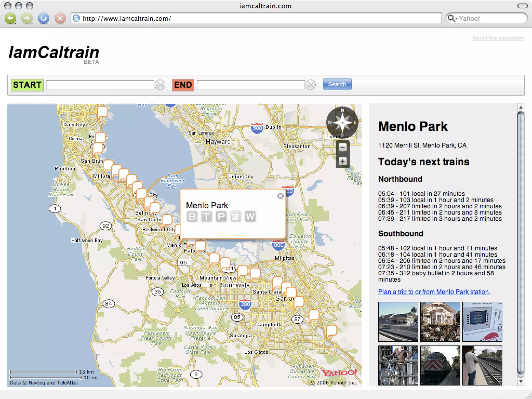Click the browser reload button
The height and width of the screenshot is (399, 532).
pos(43,18)
